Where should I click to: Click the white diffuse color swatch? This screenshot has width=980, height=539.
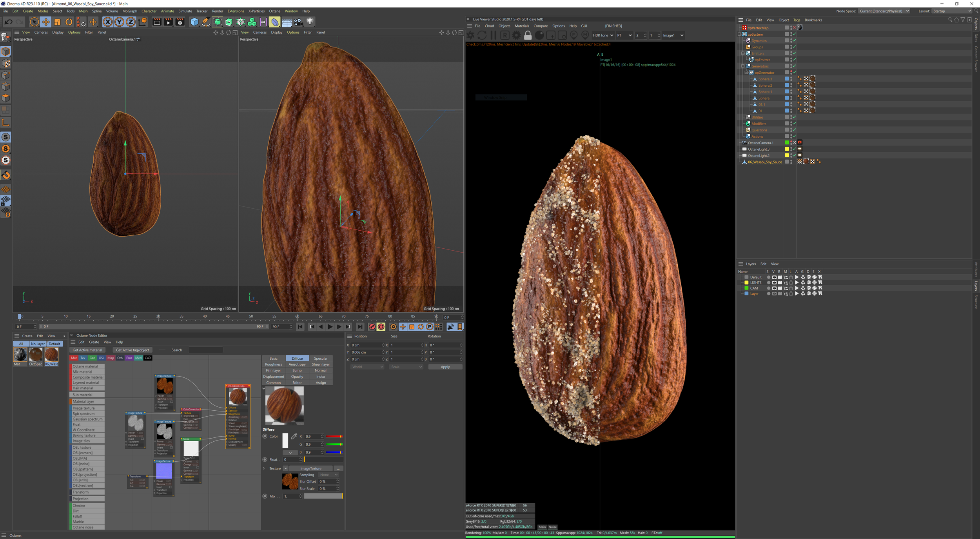(x=285, y=441)
